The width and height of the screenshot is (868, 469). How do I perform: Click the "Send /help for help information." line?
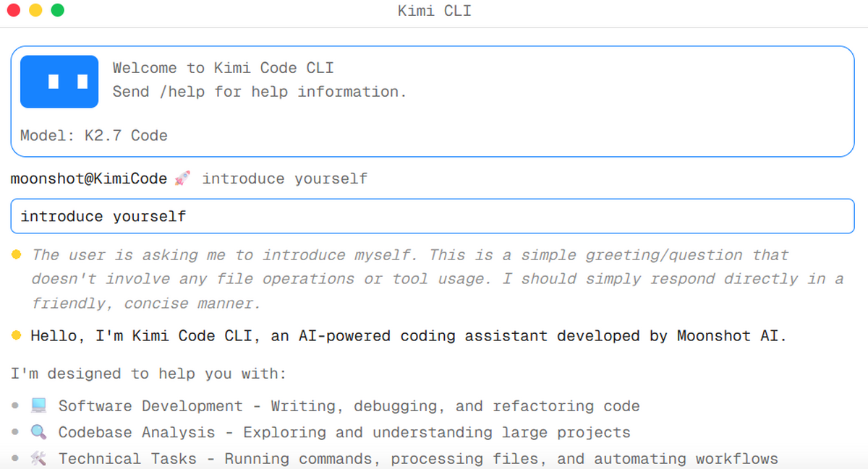[x=260, y=92]
